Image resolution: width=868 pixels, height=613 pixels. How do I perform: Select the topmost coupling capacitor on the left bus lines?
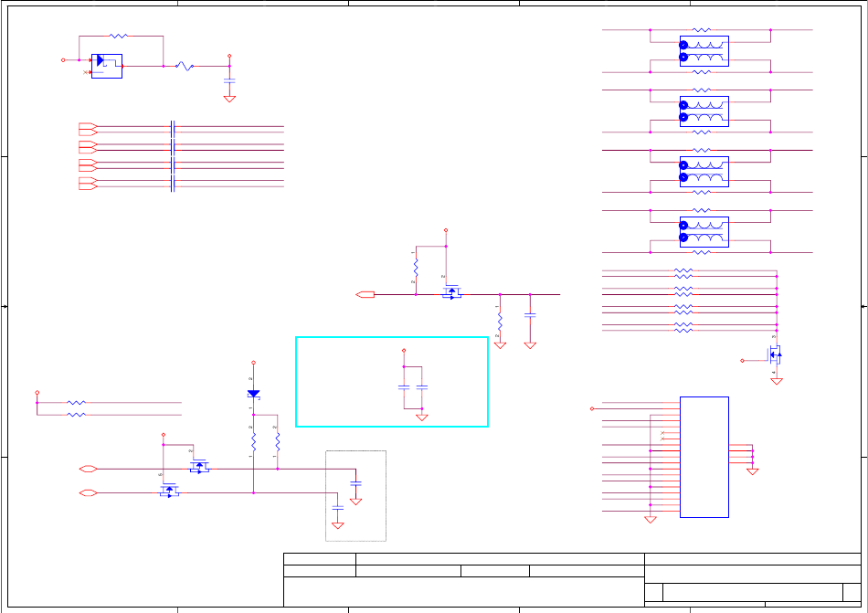173,127
